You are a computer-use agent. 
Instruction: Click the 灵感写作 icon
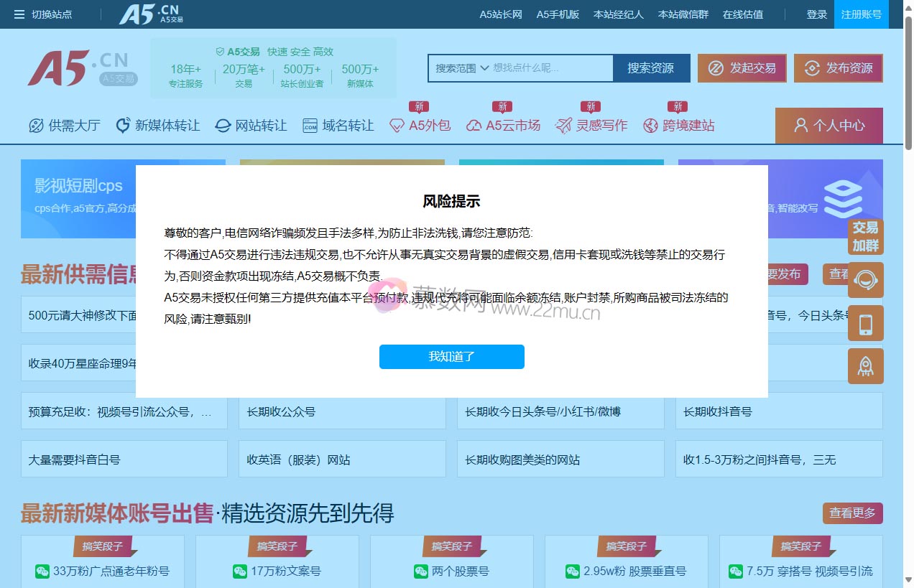[x=563, y=126]
